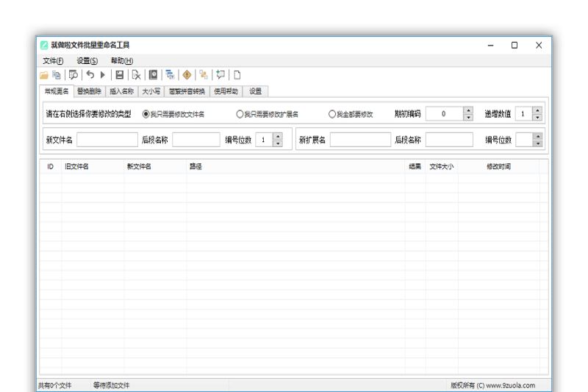Select 我全部要修改 radio option
The image size is (588, 392).
point(351,114)
